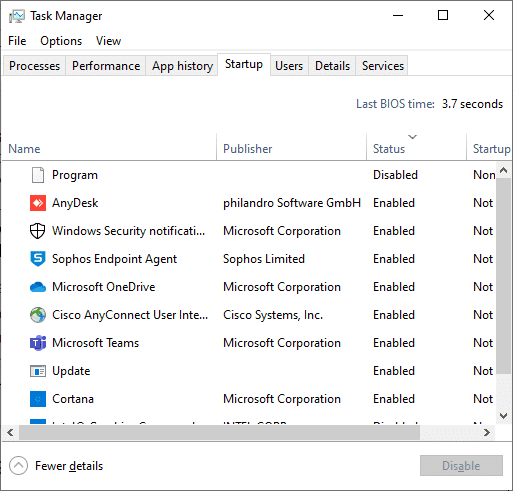Click the Cortana blue icon
The height and width of the screenshot is (491, 513).
point(38,399)
